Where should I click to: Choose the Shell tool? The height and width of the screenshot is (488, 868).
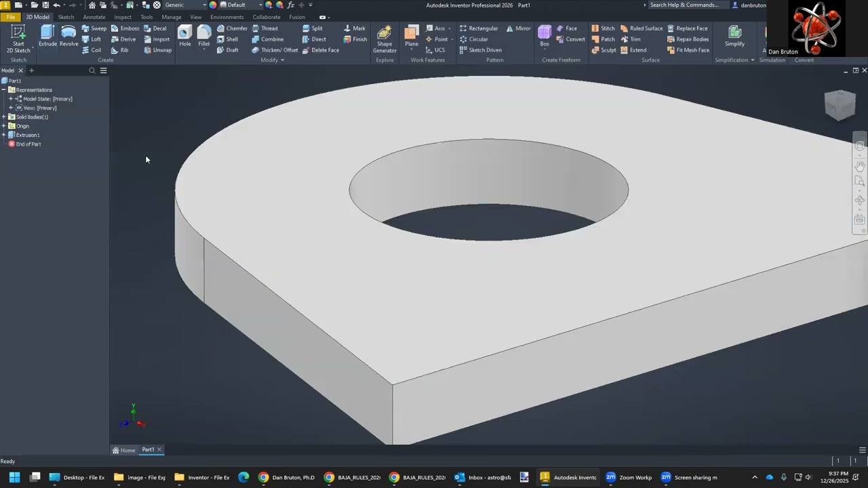[227, 39]
